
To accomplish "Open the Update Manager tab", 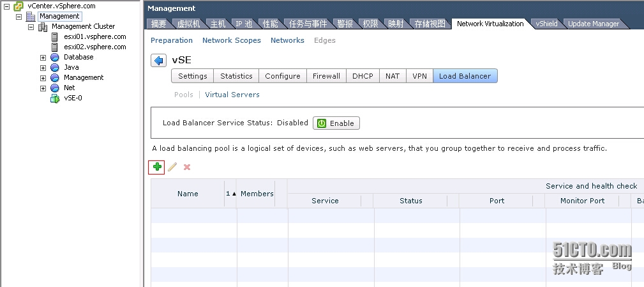I will [594, 24].
